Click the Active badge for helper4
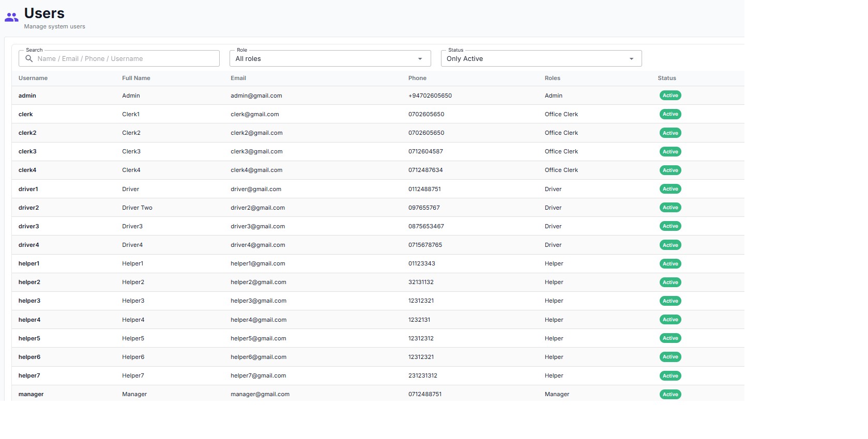 (x=670, y=320)
